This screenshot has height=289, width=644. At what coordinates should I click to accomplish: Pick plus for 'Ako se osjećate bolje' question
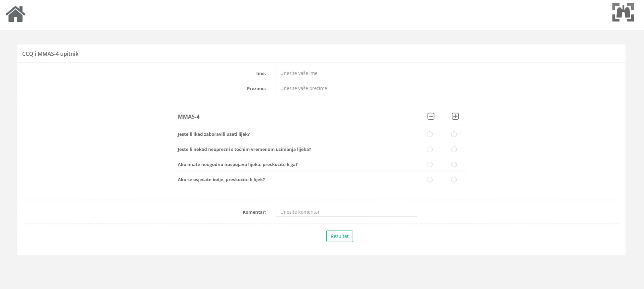tap(454, 180)
